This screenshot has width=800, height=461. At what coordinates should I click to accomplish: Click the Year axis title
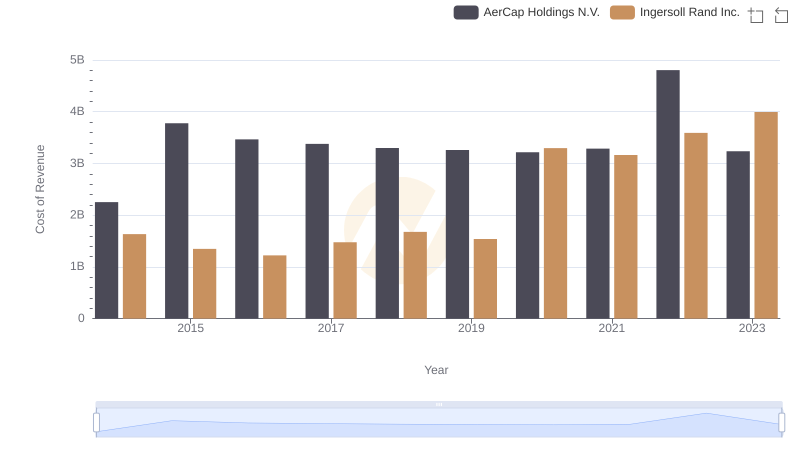(x=436, y=370)
